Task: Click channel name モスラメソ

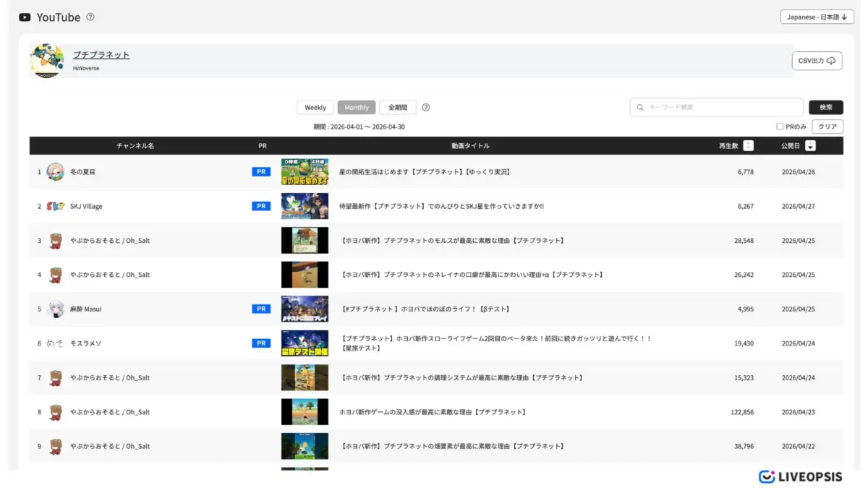Action: point(85,343)
